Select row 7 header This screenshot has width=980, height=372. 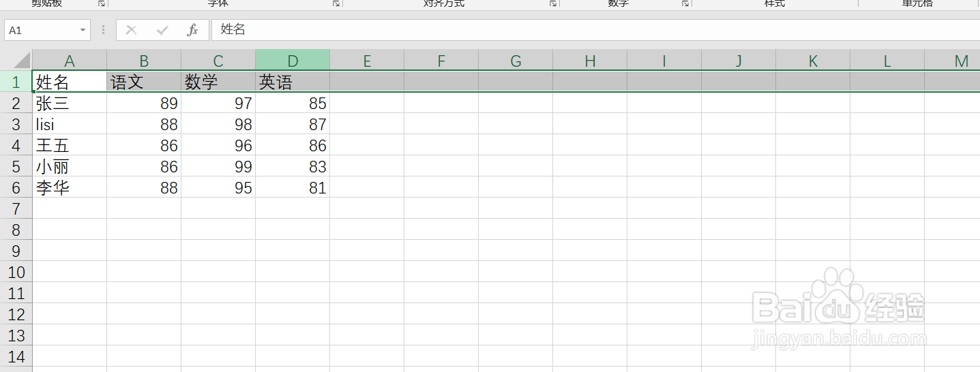coord(16,208)
